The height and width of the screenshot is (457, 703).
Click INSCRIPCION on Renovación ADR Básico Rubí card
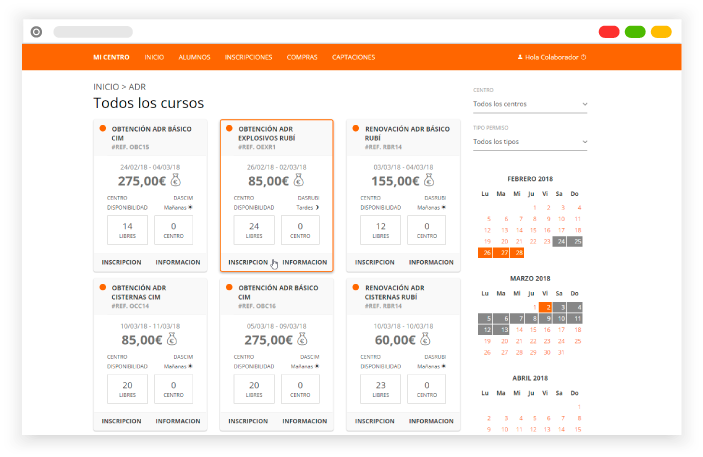pyautogui.click(x=375, y=262)
